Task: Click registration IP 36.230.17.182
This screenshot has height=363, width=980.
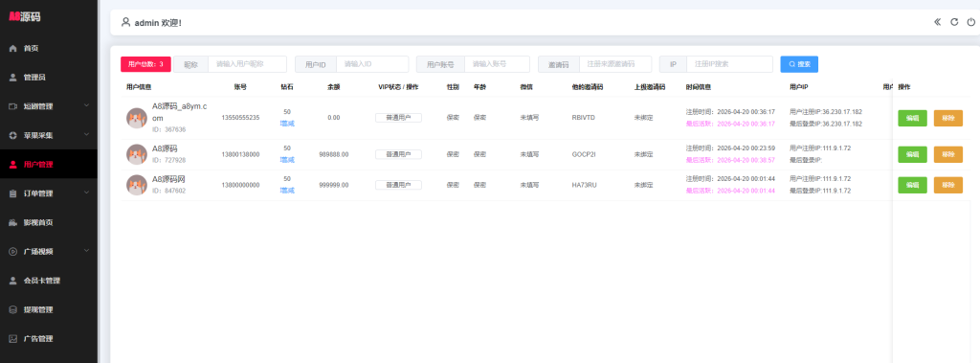Action: [x=826, y=111]
